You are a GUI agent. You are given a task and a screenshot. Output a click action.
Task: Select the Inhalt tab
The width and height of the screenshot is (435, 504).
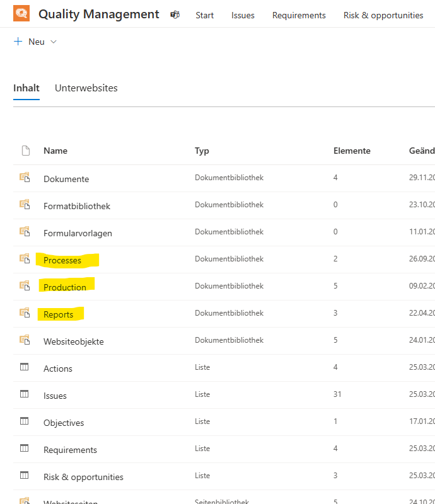[26, 88]
